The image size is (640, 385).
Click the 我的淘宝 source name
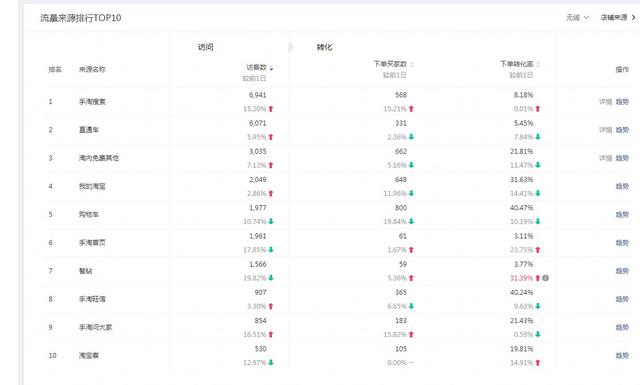coord(92,186)
